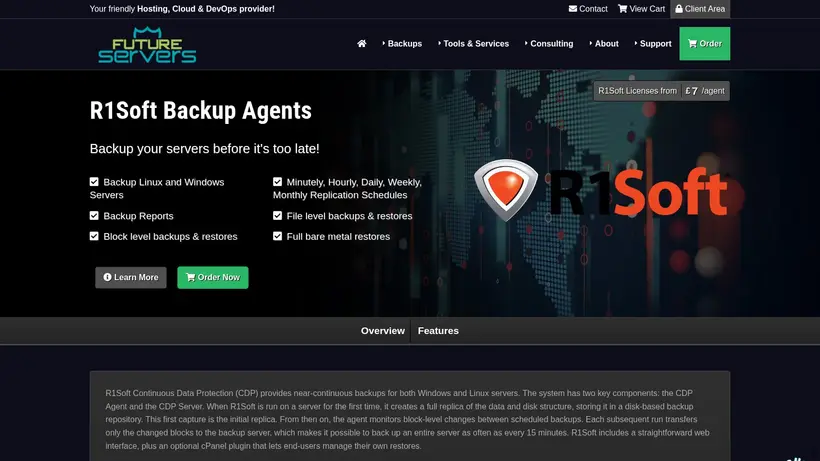Click the cart icon in green Order button
820x461 pixels.
(692, 43)
